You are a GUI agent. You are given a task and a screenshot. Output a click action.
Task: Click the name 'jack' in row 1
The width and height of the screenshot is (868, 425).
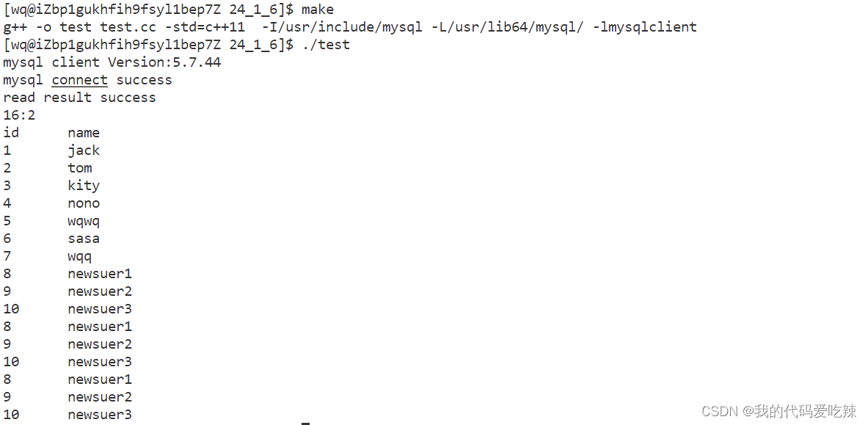point(84,150)
